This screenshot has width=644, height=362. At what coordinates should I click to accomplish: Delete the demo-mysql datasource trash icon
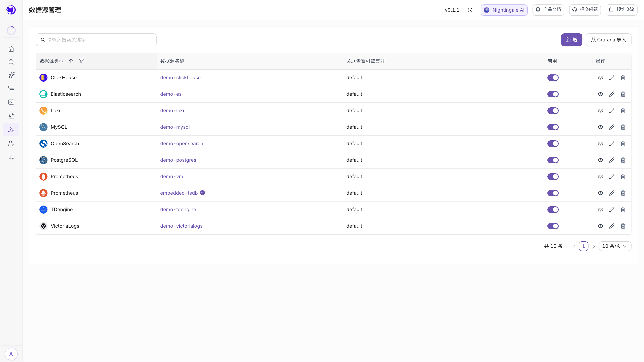coord(623,127)
